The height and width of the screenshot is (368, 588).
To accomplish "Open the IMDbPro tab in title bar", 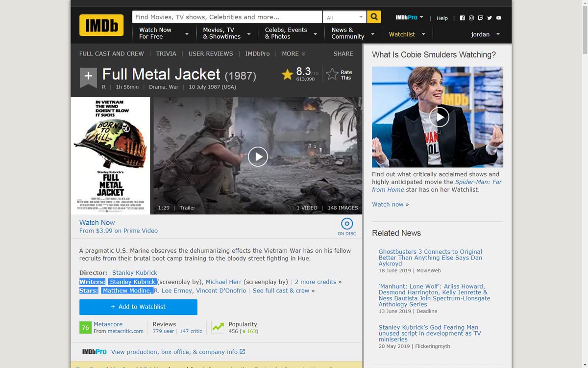I will tap(257, 53).
